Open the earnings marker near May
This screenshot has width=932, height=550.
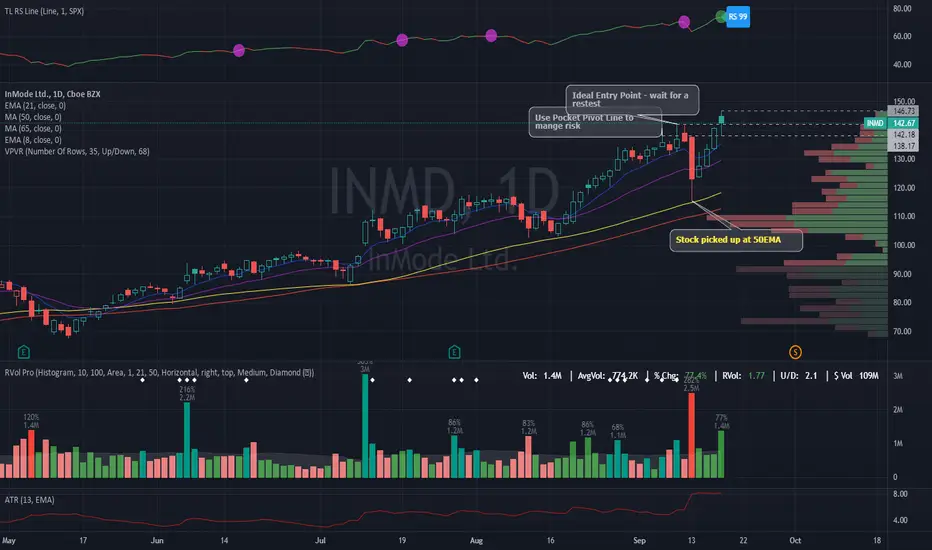24,352
